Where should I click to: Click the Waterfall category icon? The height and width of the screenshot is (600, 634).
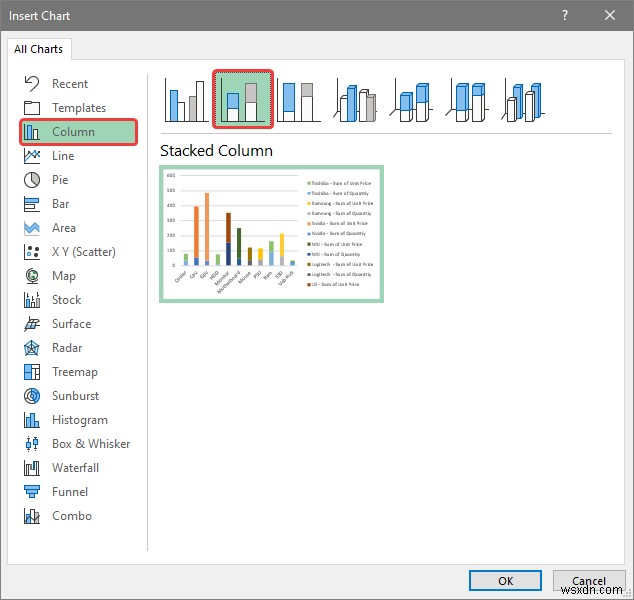[32, 468]
